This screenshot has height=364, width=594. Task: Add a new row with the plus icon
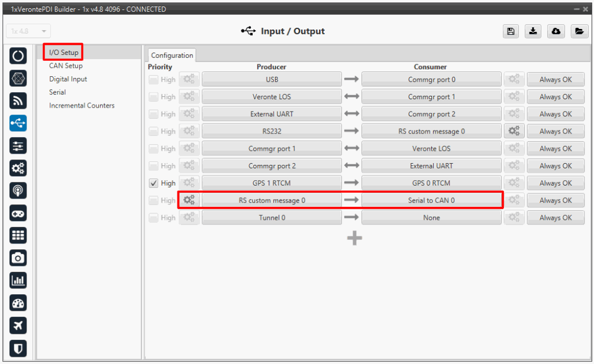[x=354, y=238]
